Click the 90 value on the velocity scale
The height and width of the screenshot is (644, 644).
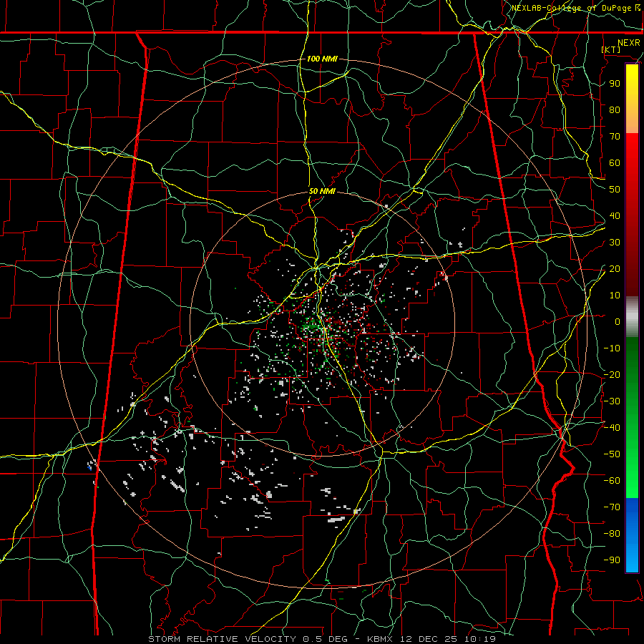[615, 84]
